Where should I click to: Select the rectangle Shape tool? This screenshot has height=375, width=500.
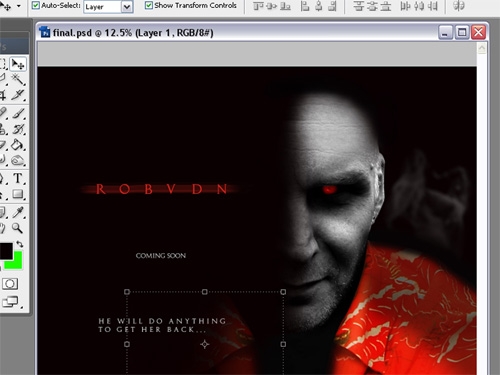pyautogui.click(x=18, y=194)
